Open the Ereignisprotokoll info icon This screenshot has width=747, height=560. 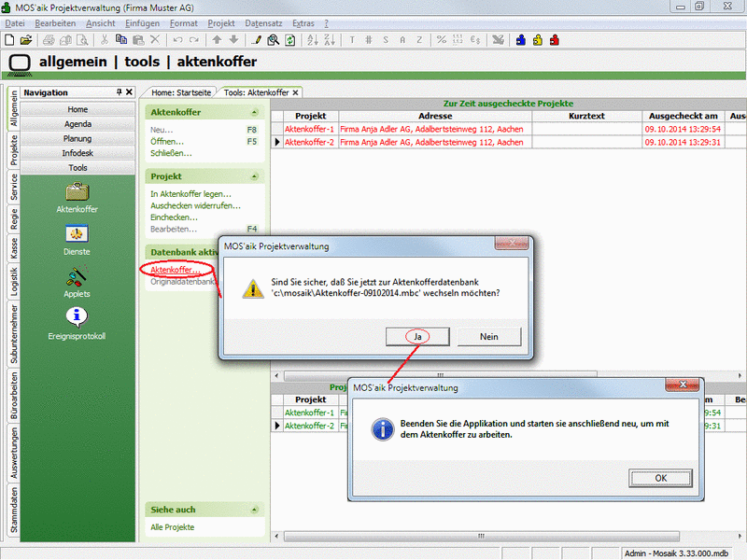77,317
